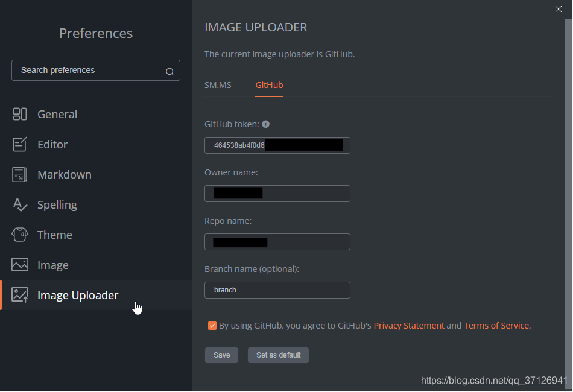Click the IMAGE UPLOADER heading
This screenshot has height=392, width=573.
(x=256, y=27)
